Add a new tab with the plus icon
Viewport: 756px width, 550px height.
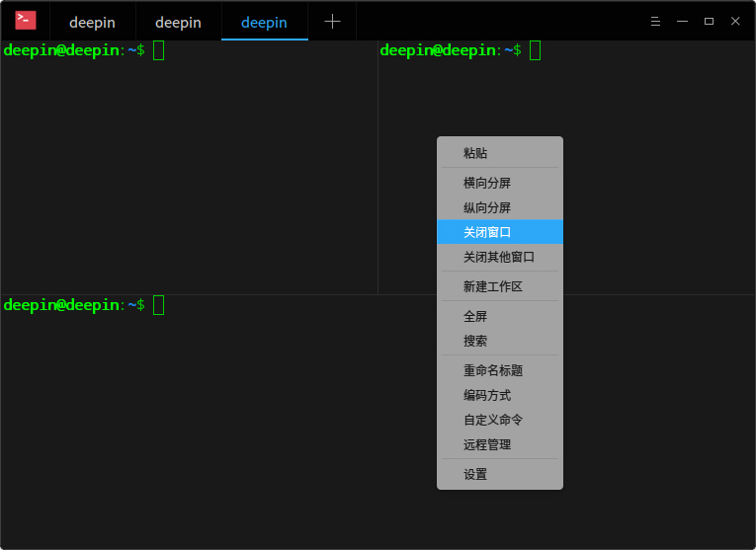tap(332, 21)
